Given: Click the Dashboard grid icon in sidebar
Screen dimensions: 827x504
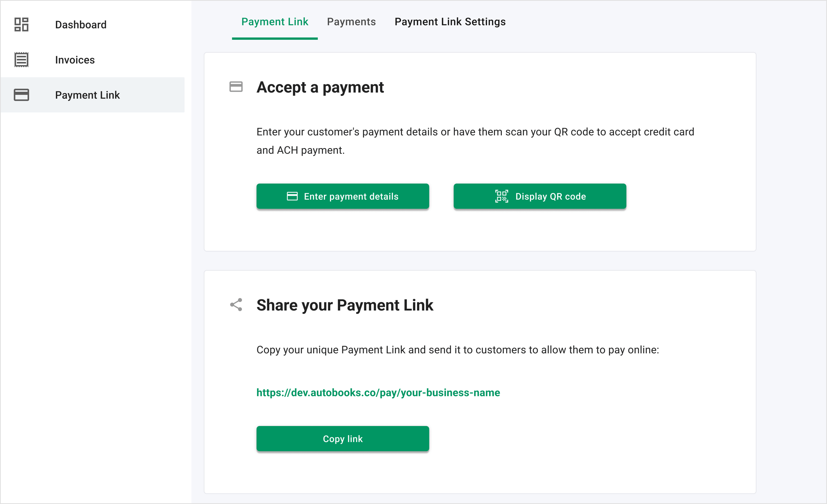Looking at the screenshot, I should click(x=21, y=25).
